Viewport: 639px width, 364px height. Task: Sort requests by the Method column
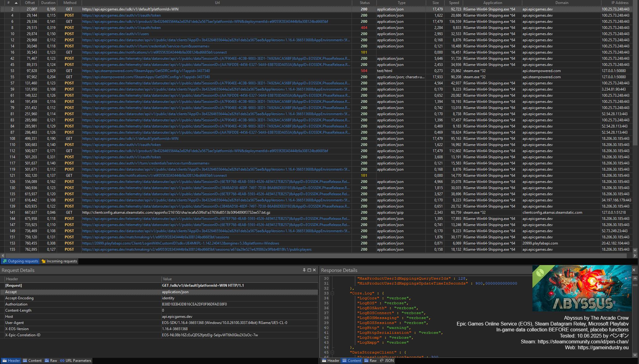pos(70,3)
